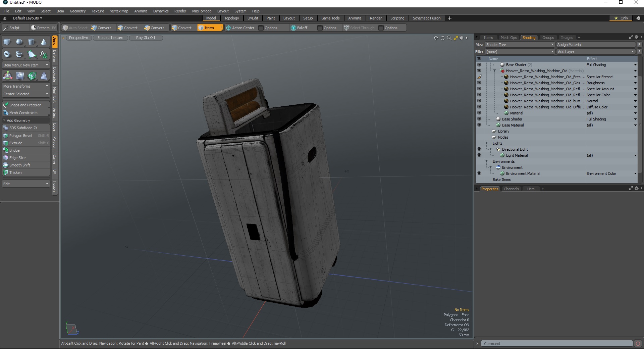644x349 pixels.
Task: Open the viewport settings gear
Action: pyautogui.click(x=461, y=38)
